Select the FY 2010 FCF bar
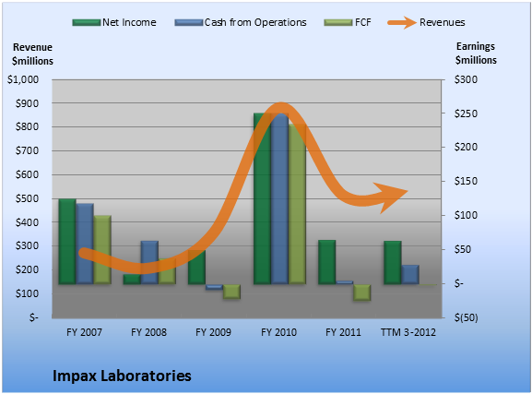 coord(298,204)
